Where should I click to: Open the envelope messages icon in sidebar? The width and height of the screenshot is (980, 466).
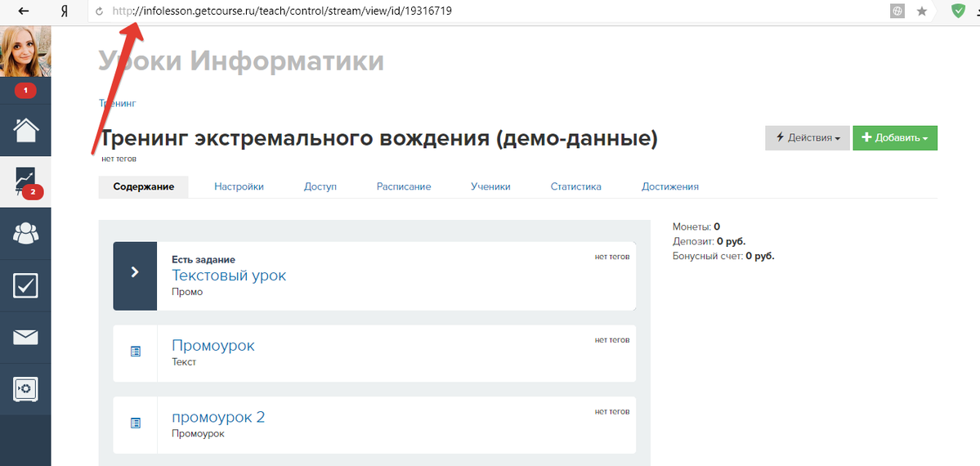click(25, 338)
